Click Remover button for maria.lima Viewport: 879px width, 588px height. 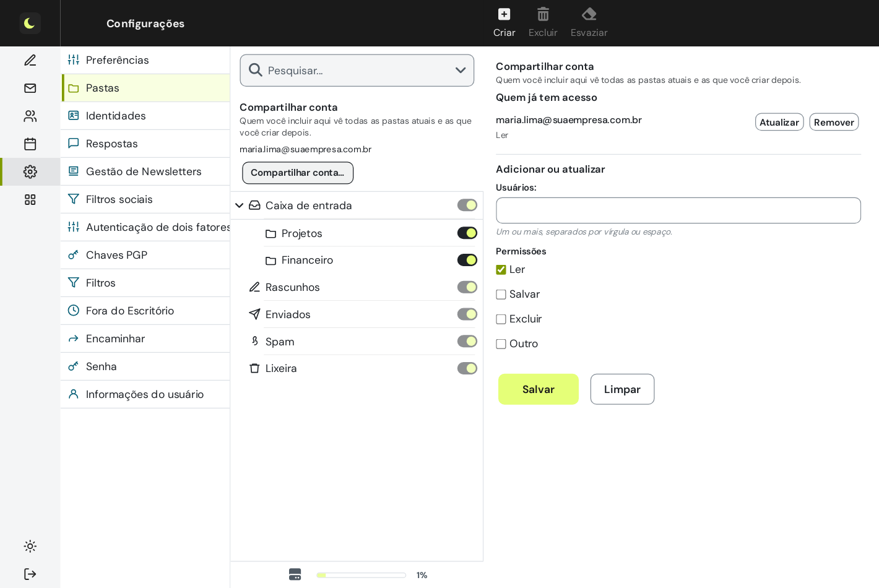tap(834, 122)
